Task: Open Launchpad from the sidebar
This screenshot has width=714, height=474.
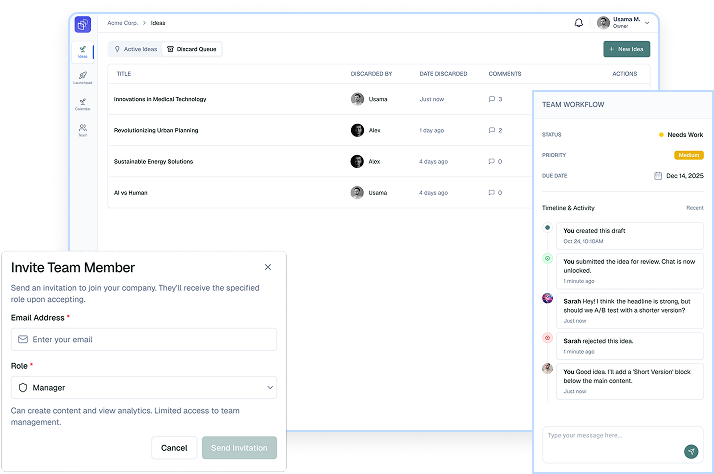Action: (83, 77)
